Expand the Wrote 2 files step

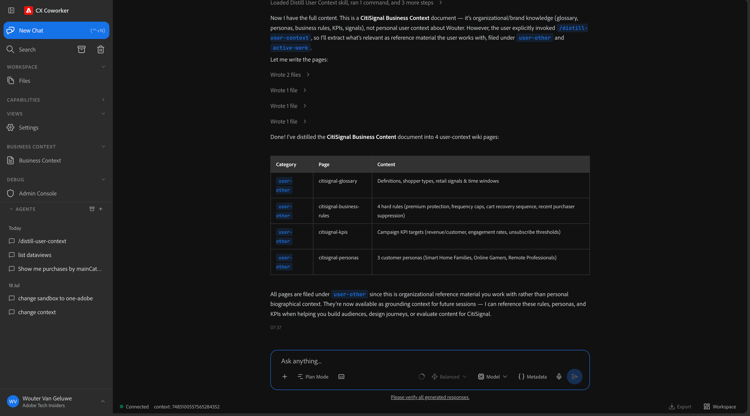tap(290, 75)
